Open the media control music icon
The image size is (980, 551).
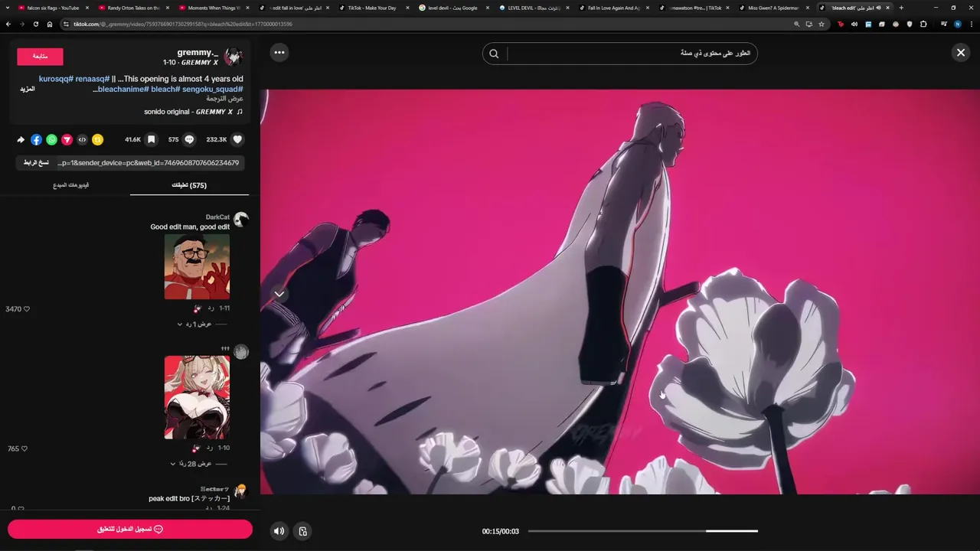coord(944,24)
